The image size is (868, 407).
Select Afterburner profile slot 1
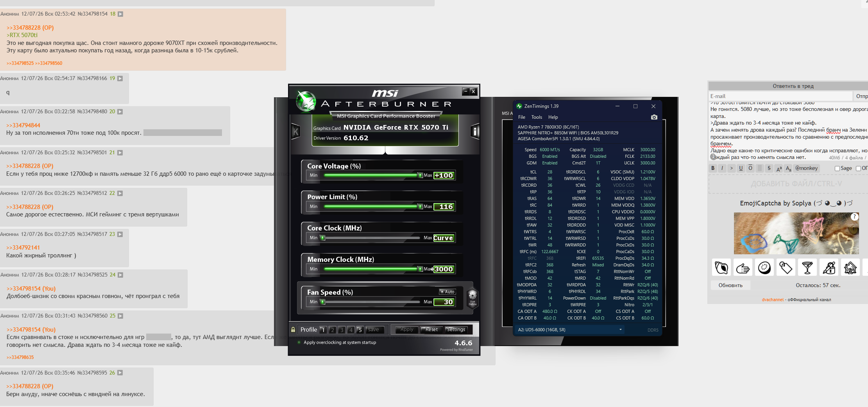pyautogui.click(x=323, y=330)
